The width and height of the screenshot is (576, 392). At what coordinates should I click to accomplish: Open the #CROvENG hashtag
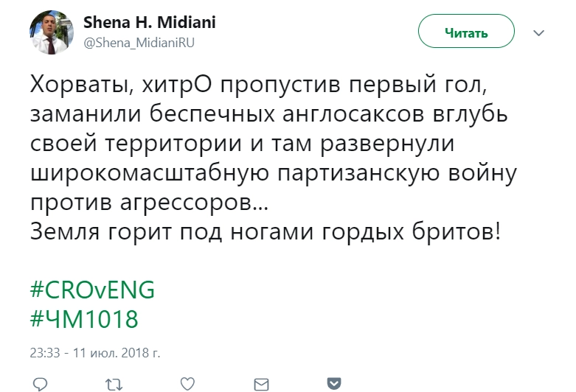click(92, 290)
